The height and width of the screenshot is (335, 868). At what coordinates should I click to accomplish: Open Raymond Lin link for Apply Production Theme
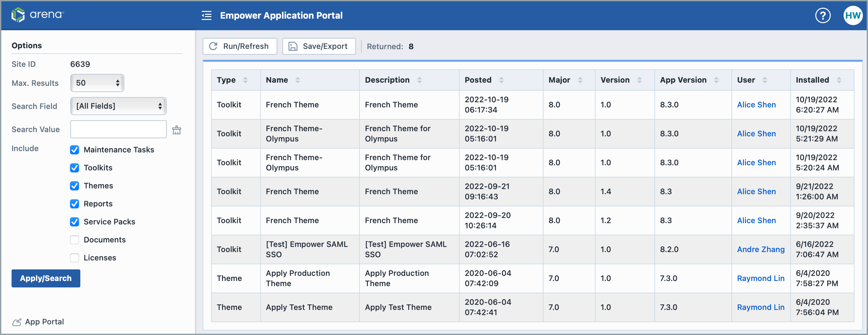[760, 278]
